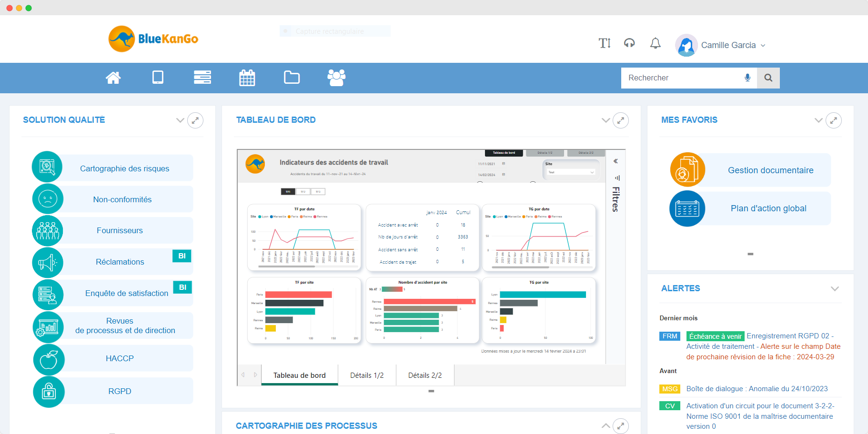Click the search magnifier button
Screen dimensions: 868x434
768,78
